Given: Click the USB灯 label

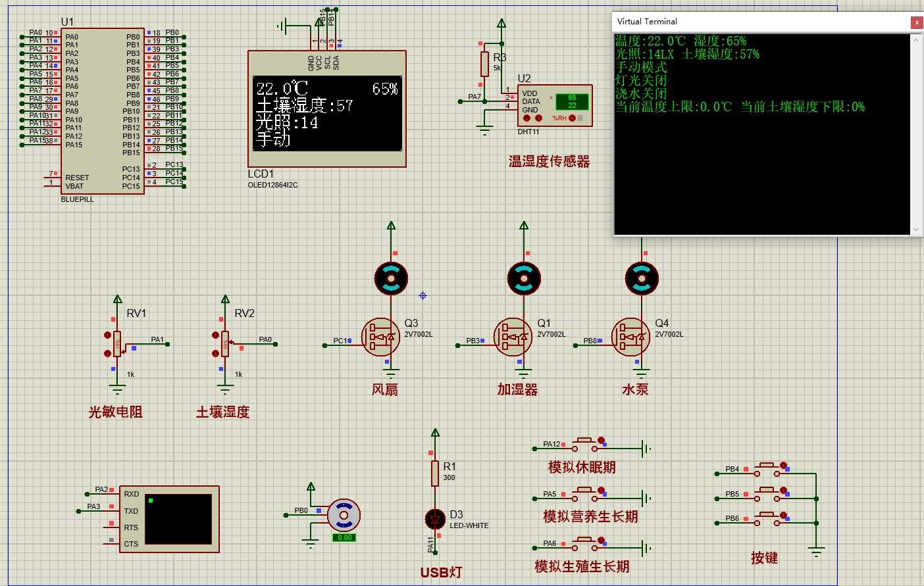Looking at the screenshot, I should pos(441,572).
